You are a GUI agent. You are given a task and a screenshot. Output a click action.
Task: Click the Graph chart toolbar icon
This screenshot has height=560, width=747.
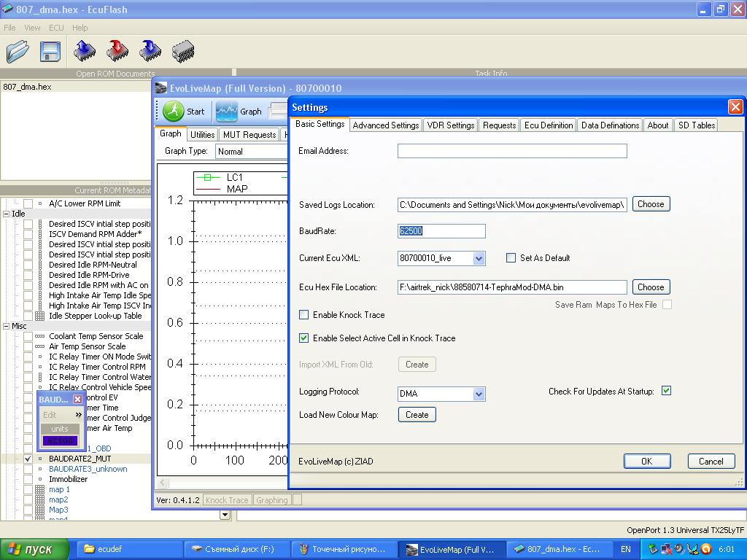pyautogui.click(x=226, y=112)
